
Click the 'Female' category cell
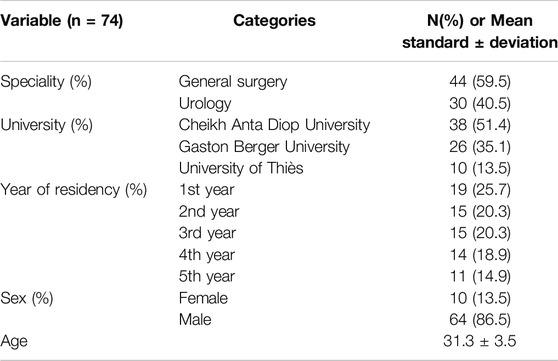pyautogui.click(x=203, y=298)
